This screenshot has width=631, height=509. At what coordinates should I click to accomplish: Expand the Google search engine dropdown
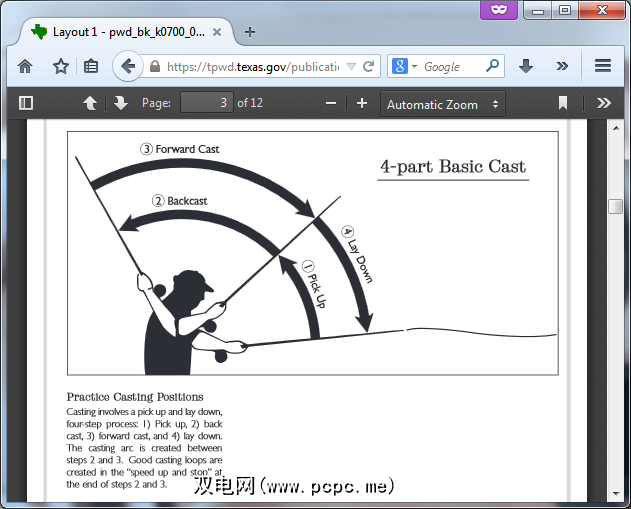(406, 67)
